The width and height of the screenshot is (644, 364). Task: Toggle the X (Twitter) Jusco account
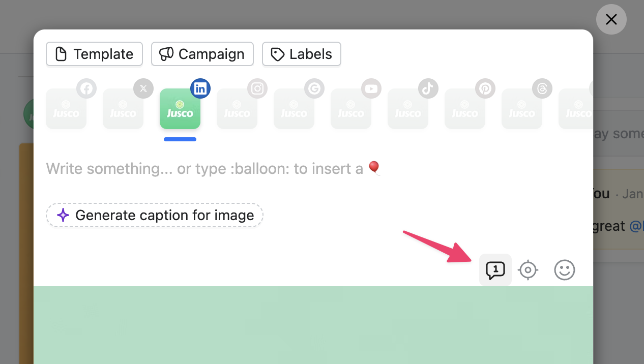[x=123, y=109]
